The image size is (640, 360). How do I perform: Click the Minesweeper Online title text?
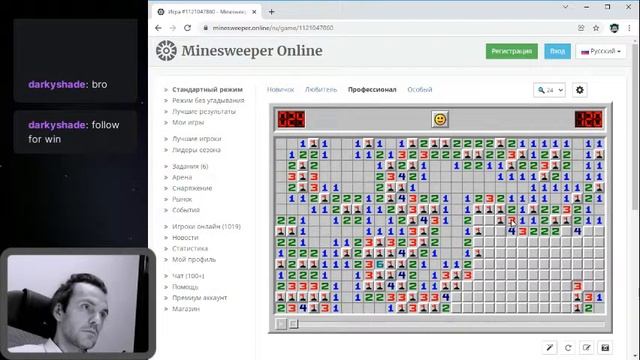pos(252,51)
